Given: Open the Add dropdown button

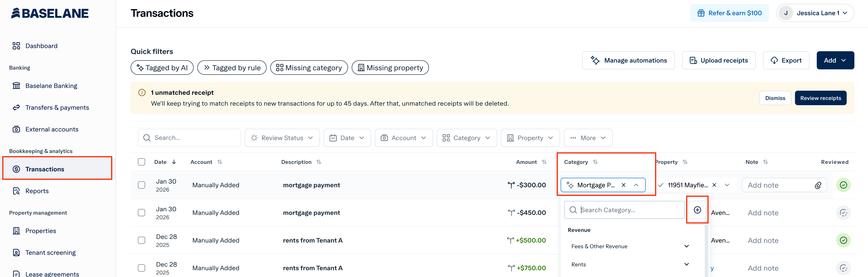Looking at the screenshot, I should (x=835, y=60).
